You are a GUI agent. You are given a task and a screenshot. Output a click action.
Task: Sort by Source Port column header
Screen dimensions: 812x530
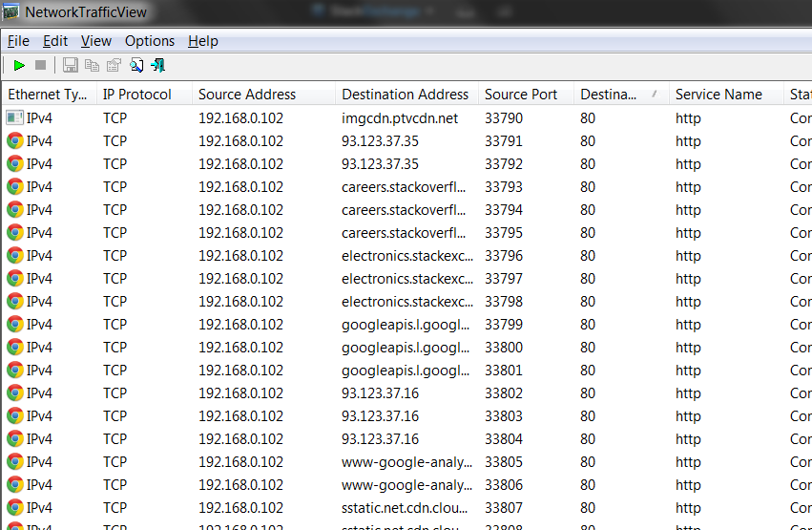pyautogui.click(x=526, y=95)
